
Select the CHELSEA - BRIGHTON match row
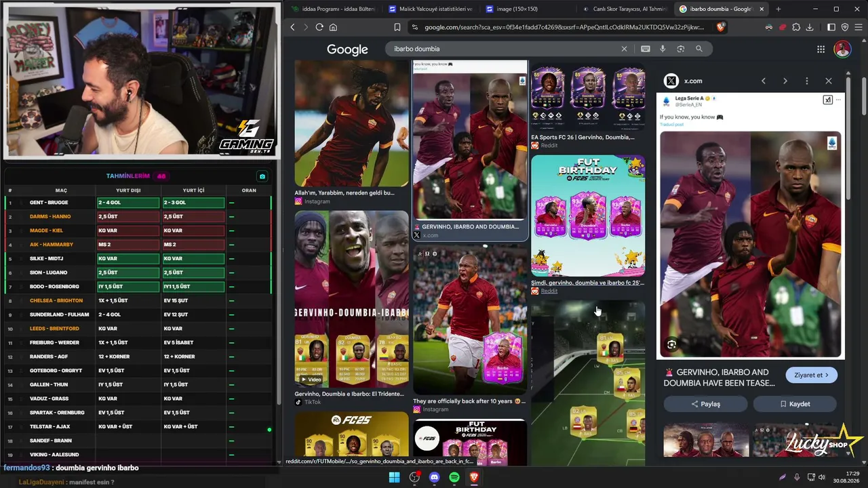click(138, 300)
